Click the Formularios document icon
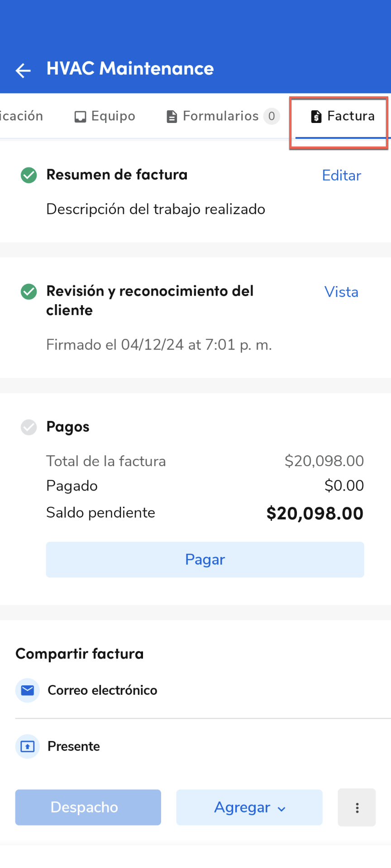 [x=172, y=116]
